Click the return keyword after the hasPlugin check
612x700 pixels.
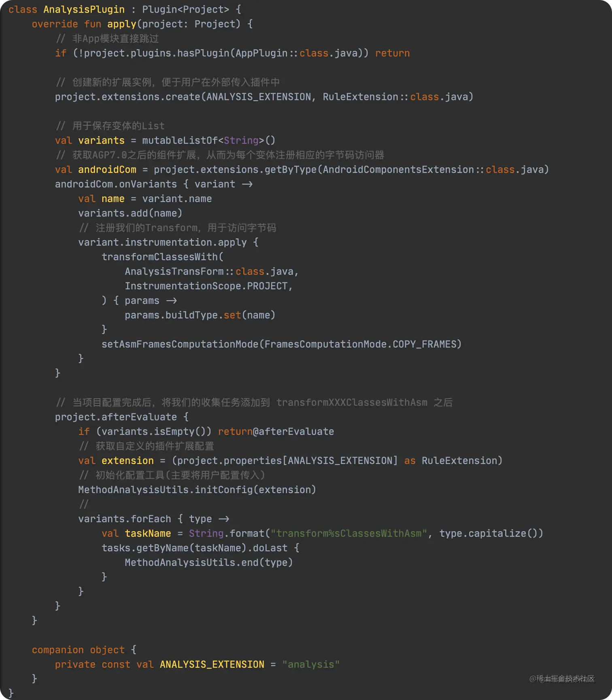(x=392, y=53)
